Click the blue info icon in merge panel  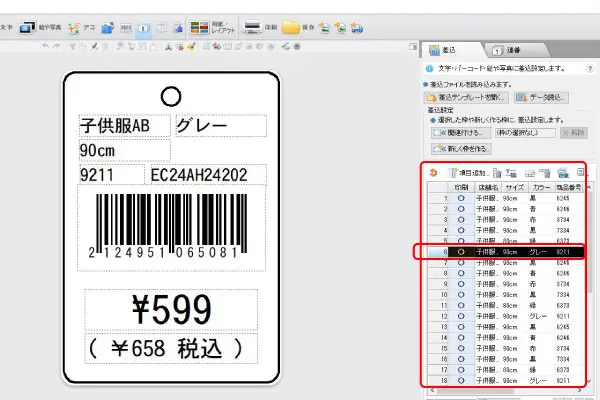tap(429, 69)
